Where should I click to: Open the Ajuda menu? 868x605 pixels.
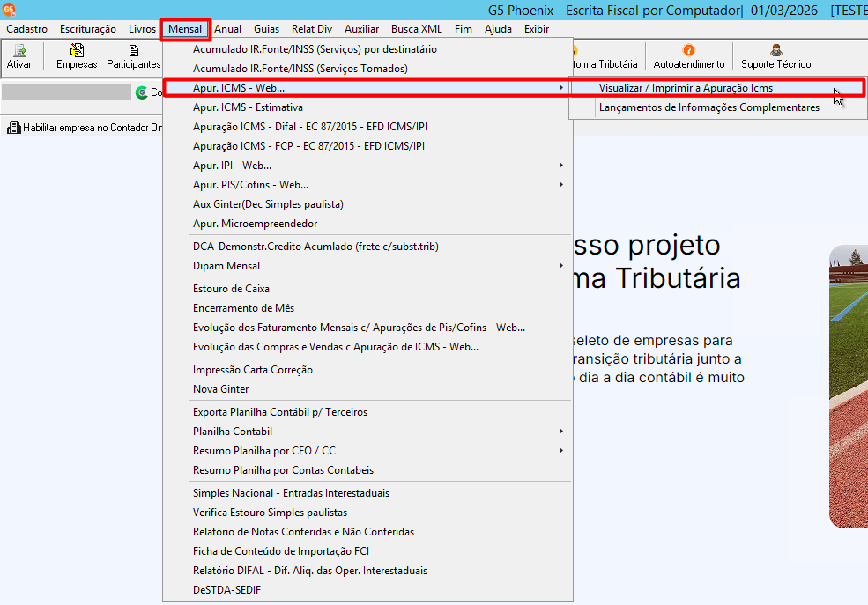[498, 29]
